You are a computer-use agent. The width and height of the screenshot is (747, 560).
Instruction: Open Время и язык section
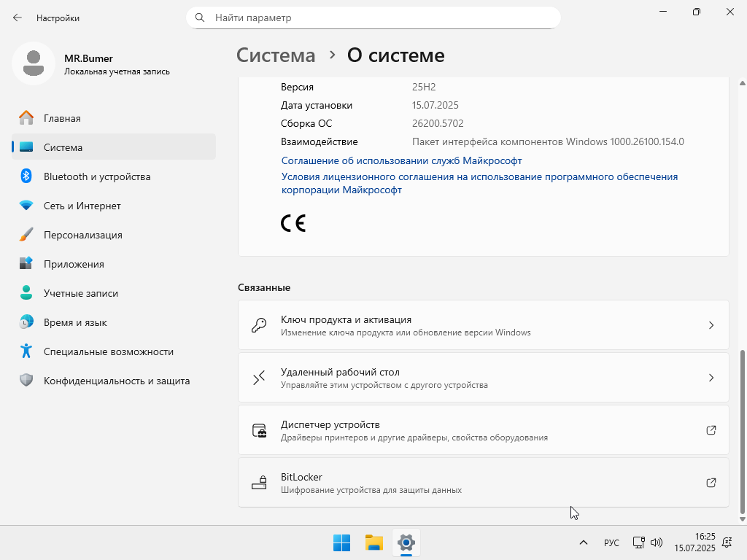point(114,322)
